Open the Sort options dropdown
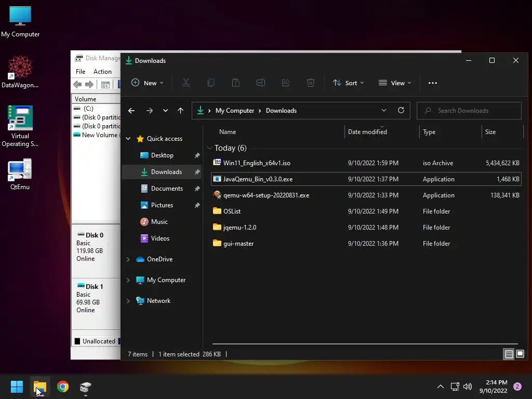Image resolution: width=532 pixels, height=399 pixels. pyautogui.click(x=349, y=83)
